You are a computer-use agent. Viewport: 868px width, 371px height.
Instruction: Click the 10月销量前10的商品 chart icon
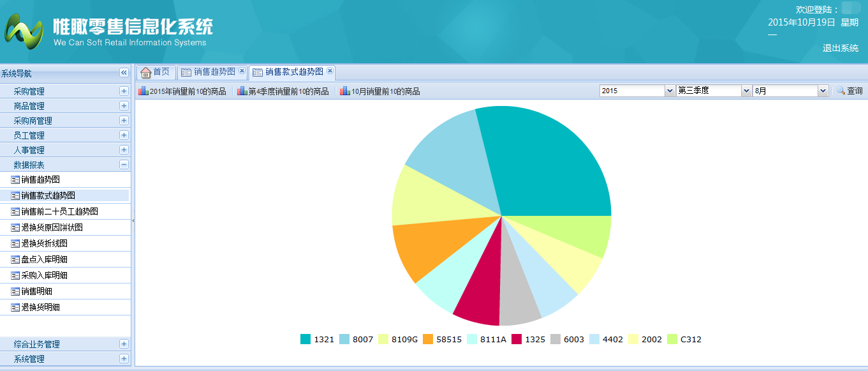click(x=345, y=91)
